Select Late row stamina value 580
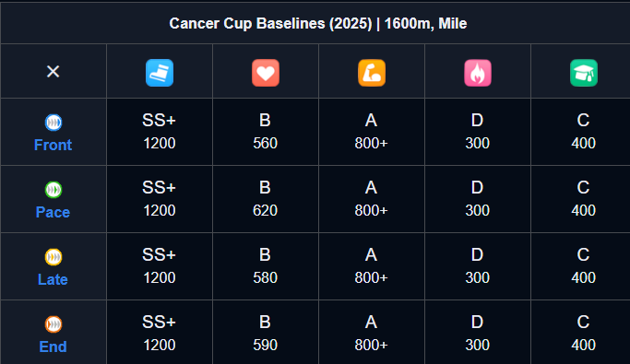The image size is (630, 364). (x=265, y=277)
